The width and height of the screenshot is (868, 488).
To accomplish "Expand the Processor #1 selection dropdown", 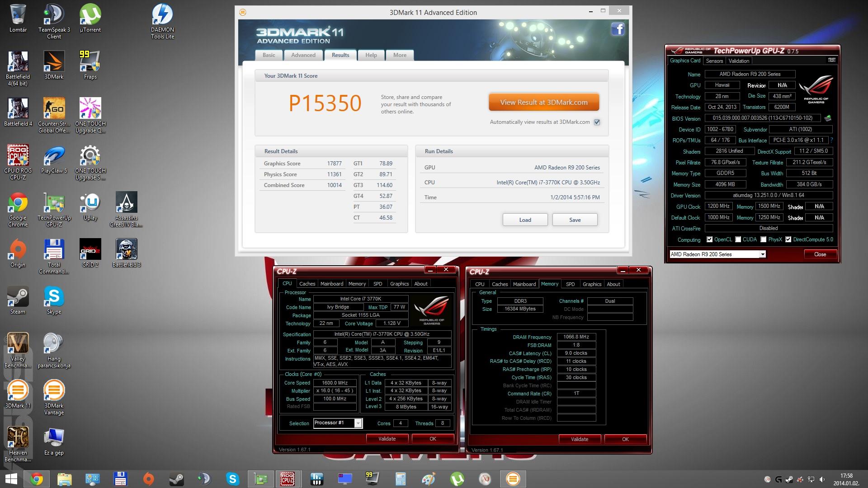I will click(358, 423).
